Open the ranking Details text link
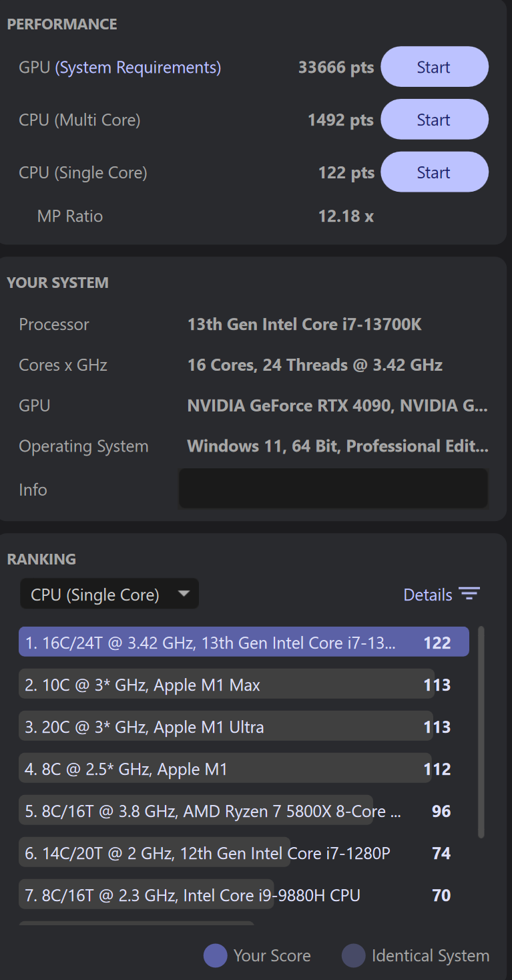512x980 pixels. (428, 595)
